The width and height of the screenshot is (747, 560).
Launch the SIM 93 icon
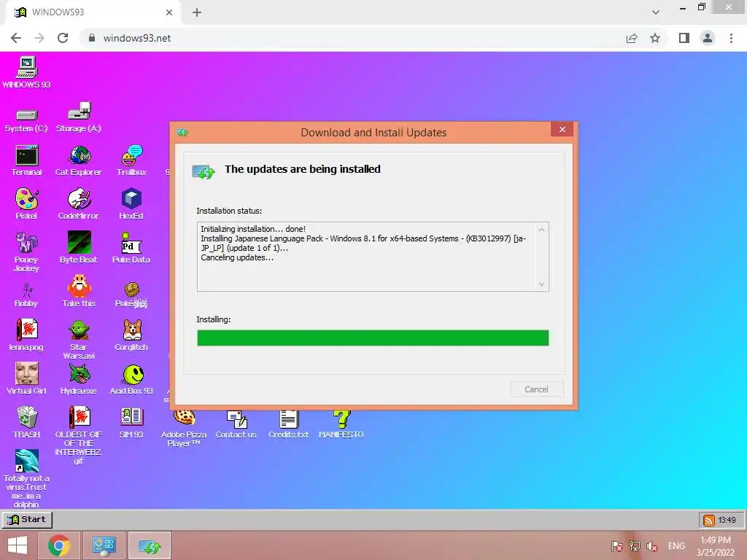tap(131, 423)
